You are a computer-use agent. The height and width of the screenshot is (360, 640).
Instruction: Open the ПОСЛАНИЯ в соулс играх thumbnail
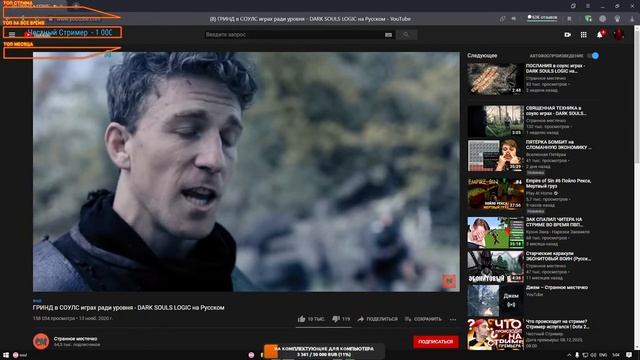click(496, 79)
